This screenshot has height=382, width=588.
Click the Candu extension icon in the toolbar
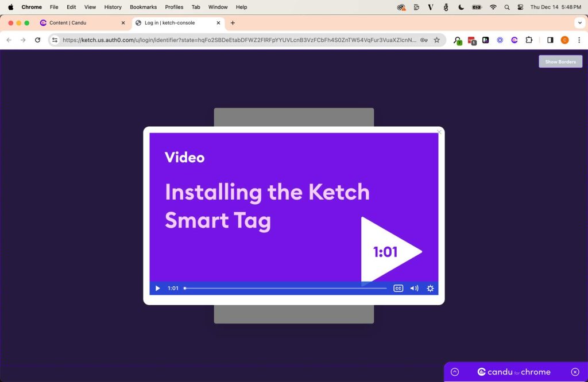[514, 40]
